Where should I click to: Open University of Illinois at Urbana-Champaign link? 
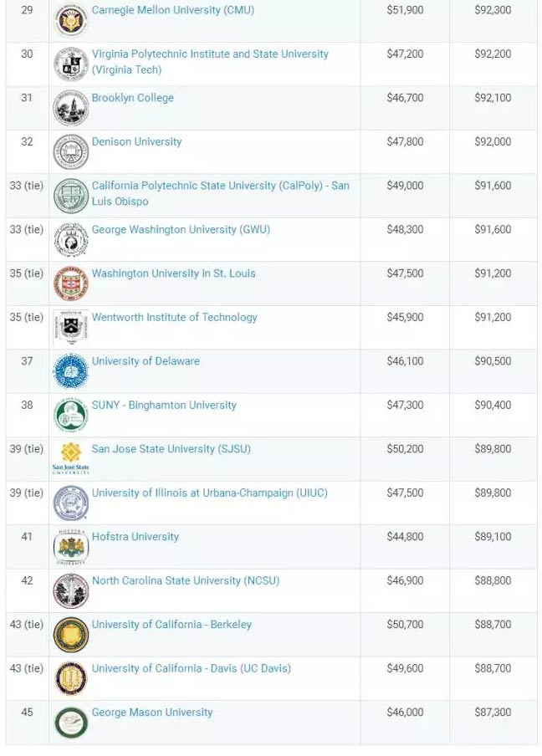(210, 493)
